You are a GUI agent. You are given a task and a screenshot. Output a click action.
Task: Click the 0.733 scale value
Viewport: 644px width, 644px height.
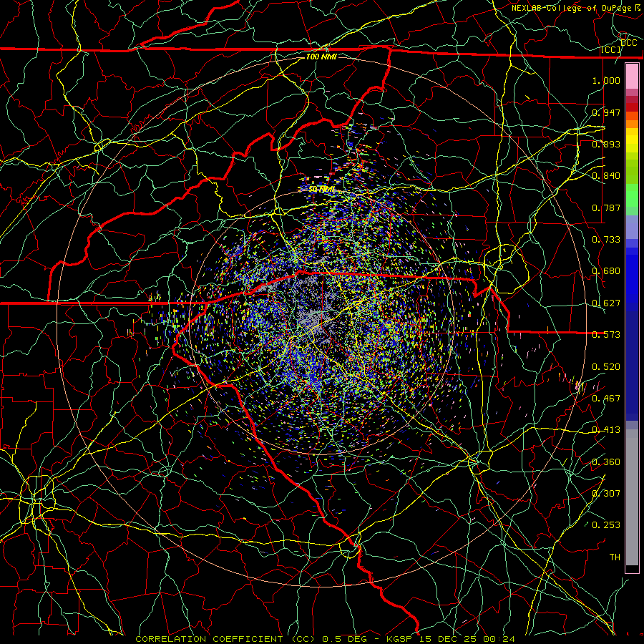pyautogui.click(x=606, y=240)
